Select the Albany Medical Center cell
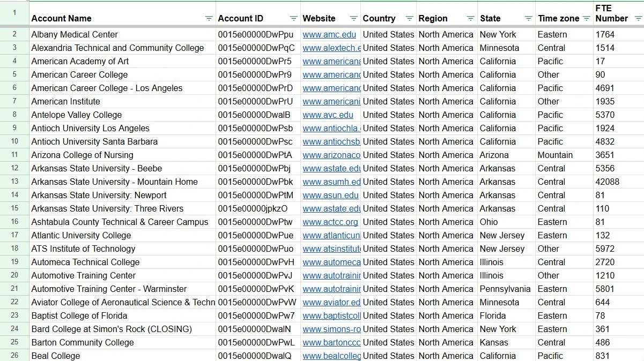The height and width of the screenshot is (361, 644). [122, 34]
